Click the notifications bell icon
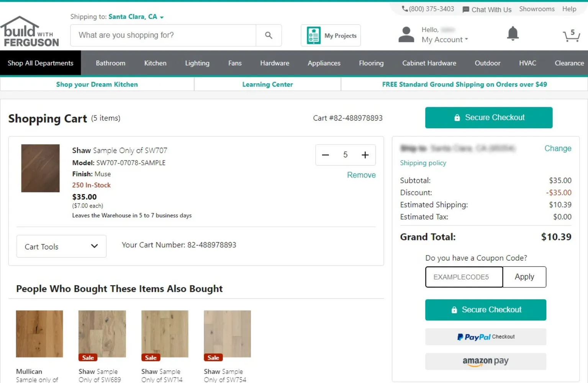This screenshot has height=383, width=588. tap(513, 34)
